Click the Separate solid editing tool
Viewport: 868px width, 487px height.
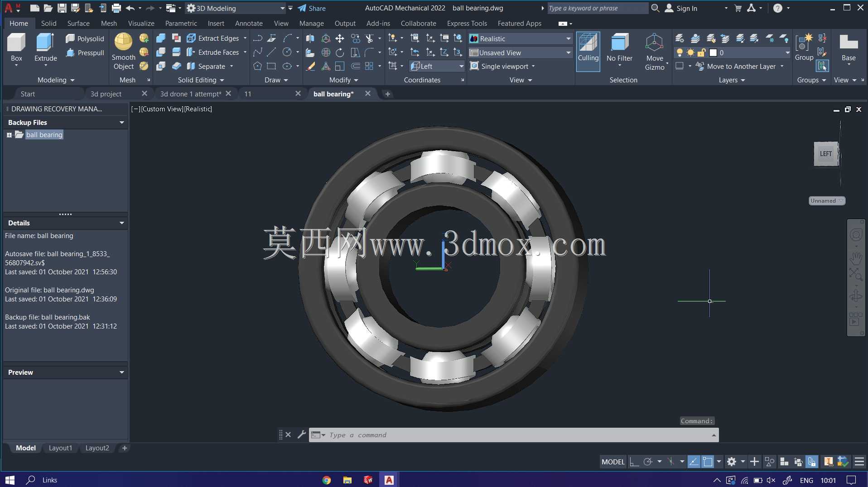pyautogui.click(x=206, y=66)
